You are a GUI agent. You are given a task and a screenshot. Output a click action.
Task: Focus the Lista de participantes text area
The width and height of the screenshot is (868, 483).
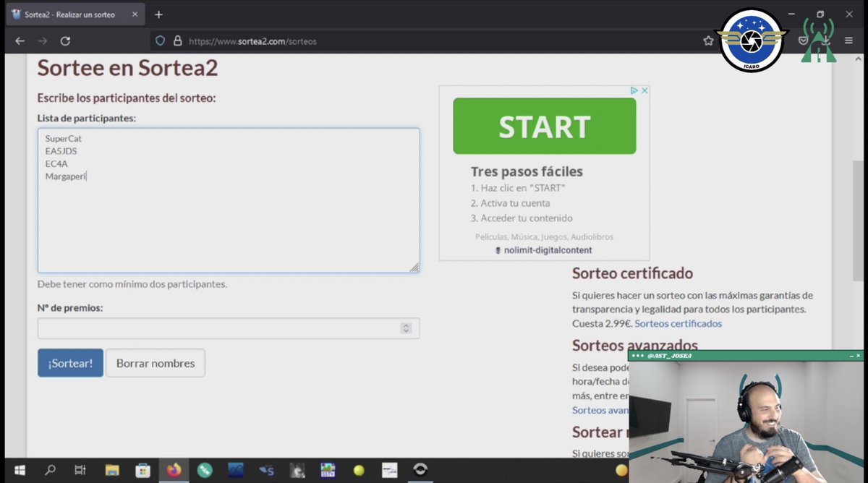[229, 200]
